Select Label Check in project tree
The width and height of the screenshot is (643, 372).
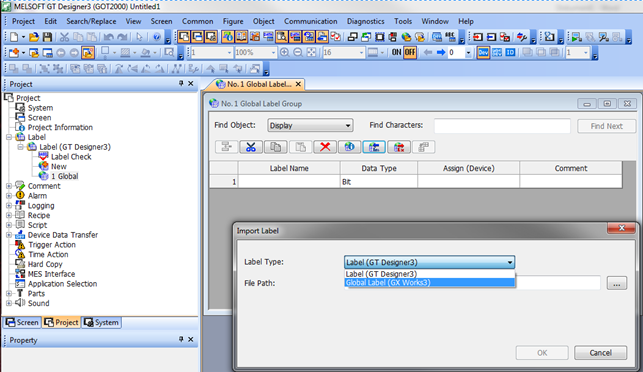coord(71,157)
